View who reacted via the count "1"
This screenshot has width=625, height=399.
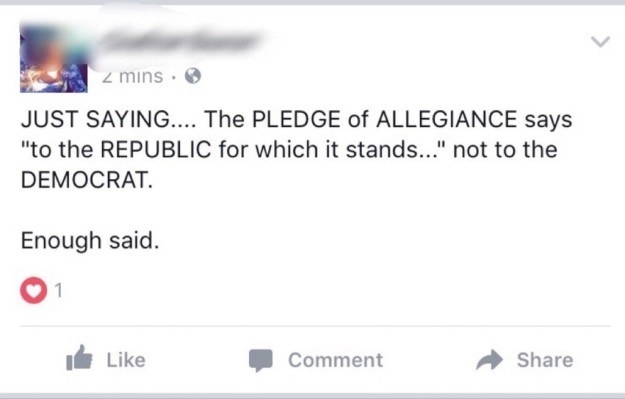tap(59, 290)
